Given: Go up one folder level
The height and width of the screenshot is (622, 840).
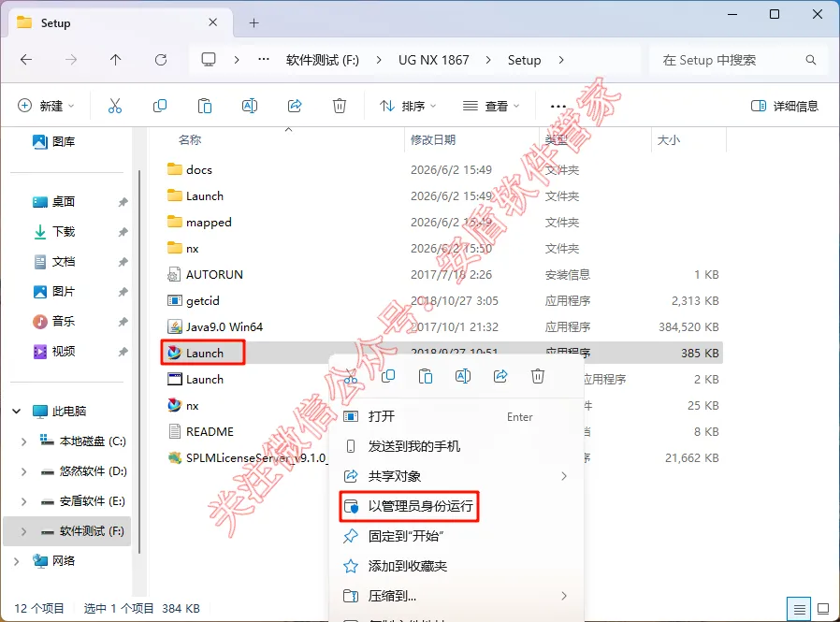Looking at the screenshot, I should pos(116,60).
